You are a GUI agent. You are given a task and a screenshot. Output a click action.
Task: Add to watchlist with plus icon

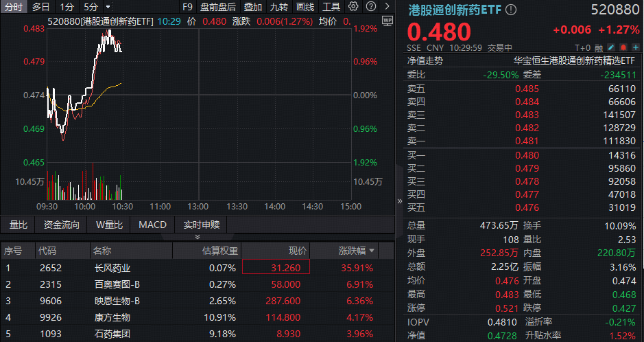(635, 48)
